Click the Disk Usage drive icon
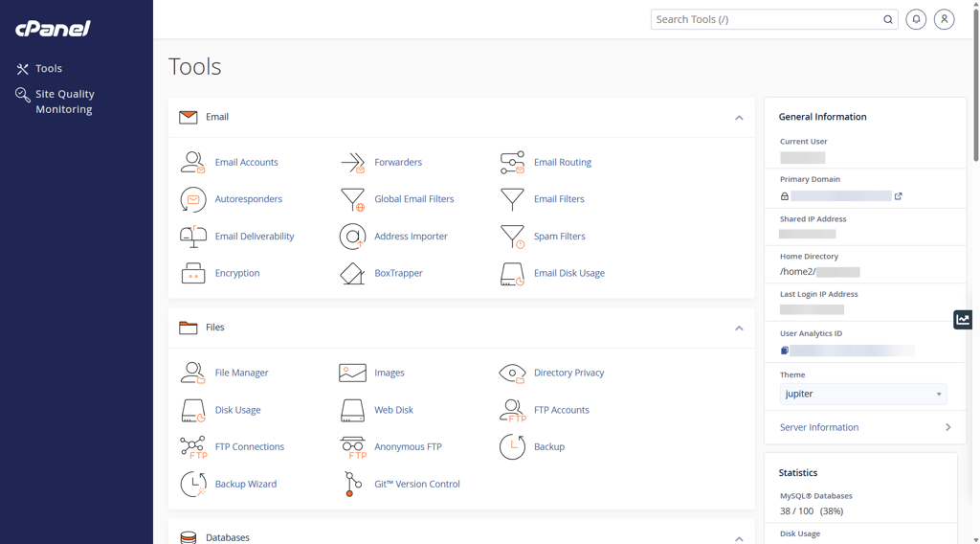 tap(192, 410)
